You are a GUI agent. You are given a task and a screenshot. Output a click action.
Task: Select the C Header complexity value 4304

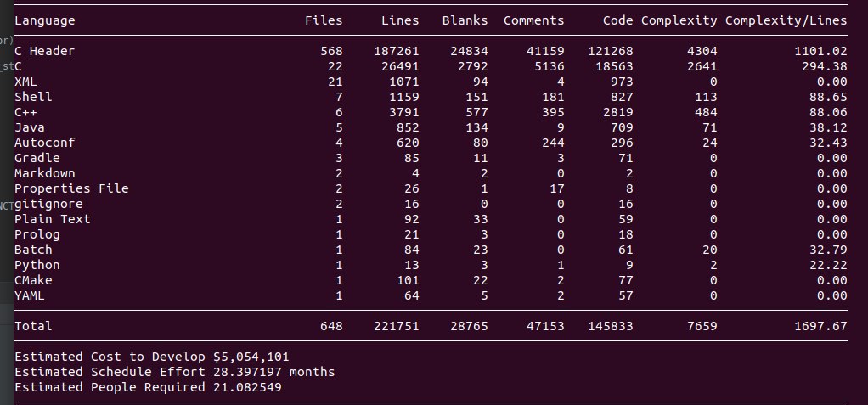click(x=702, y=51)
